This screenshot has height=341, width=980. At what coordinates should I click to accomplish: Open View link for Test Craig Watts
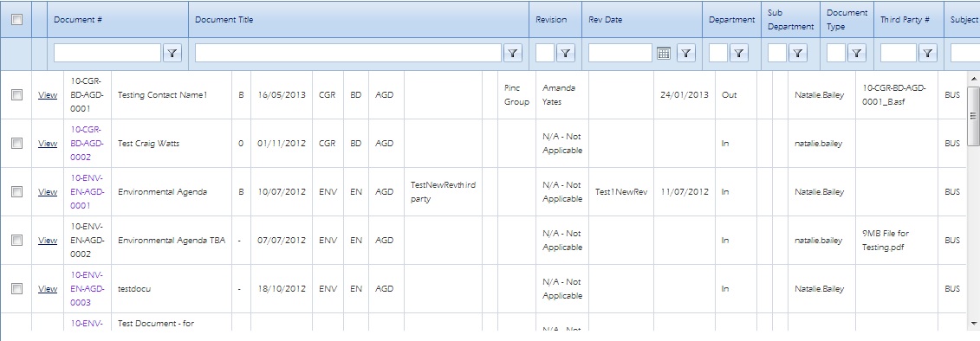tap(48, 144)
